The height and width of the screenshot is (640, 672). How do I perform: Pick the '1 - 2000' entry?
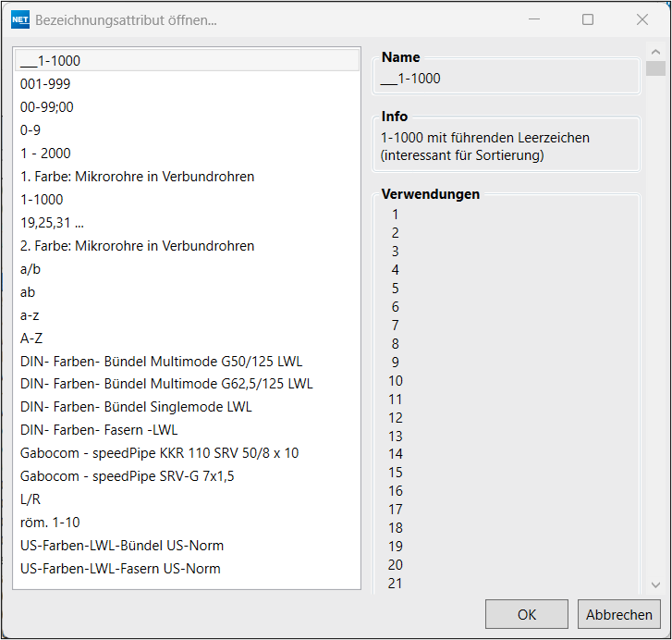tap(187, 153)
